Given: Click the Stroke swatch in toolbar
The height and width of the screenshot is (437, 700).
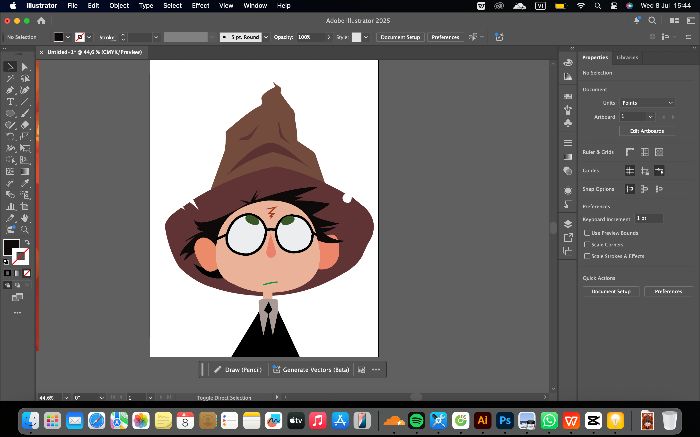Looking at the screenshot, I should (x=21, y=257).
